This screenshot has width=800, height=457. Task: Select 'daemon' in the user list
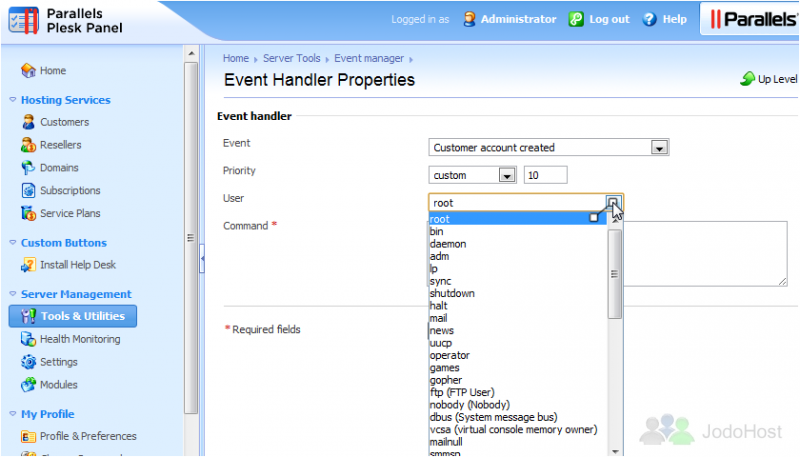click(518, 244)
